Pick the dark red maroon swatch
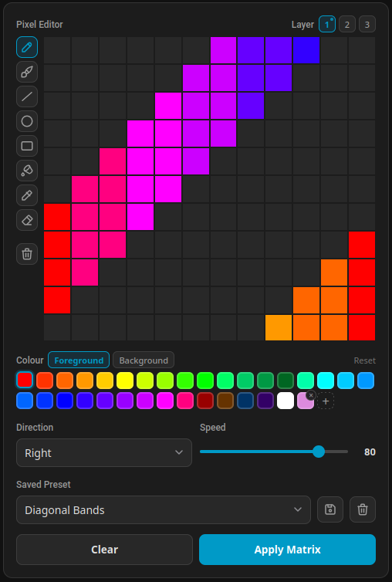392x582 pixels. [x=205, y=401]
